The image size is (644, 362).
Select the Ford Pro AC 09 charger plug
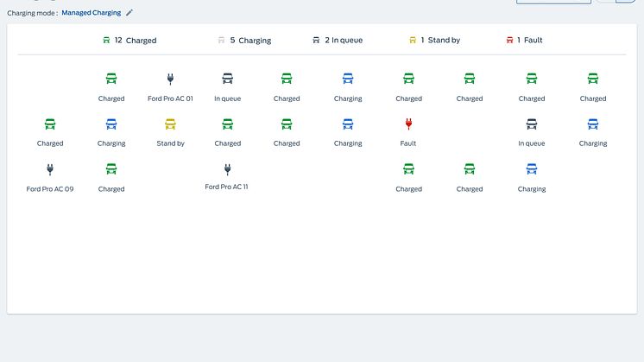coord(50,169)
